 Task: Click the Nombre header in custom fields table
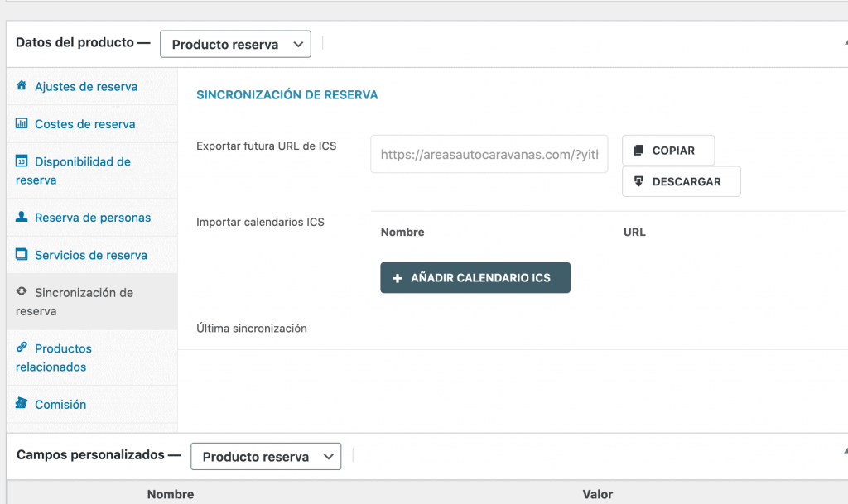click(171, 494)
